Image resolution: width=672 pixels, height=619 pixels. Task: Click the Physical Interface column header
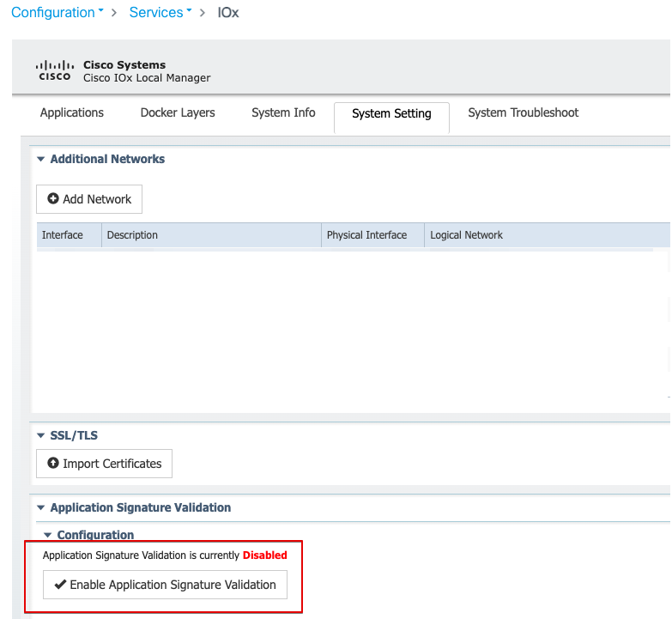pos(366,235)
